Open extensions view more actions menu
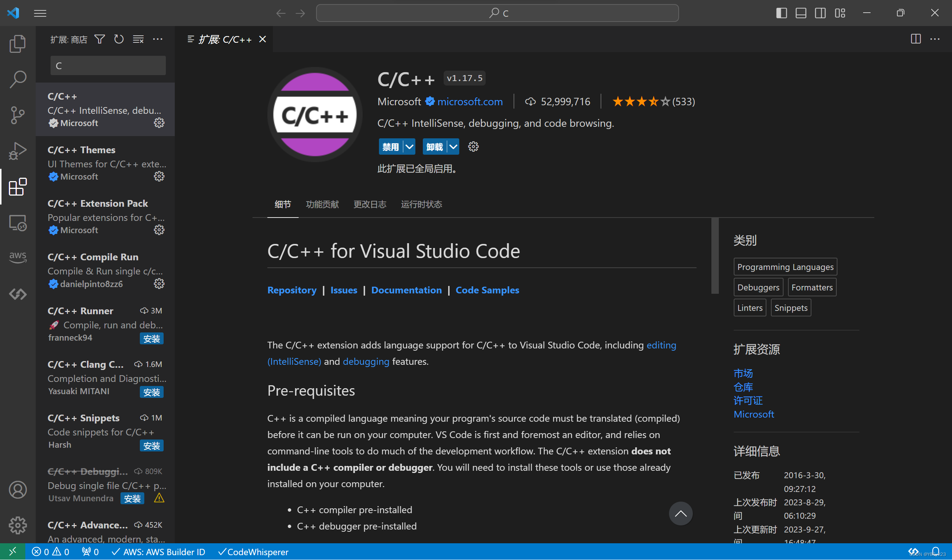The height and width of the screenshot is (560, 952). [158, 39]
